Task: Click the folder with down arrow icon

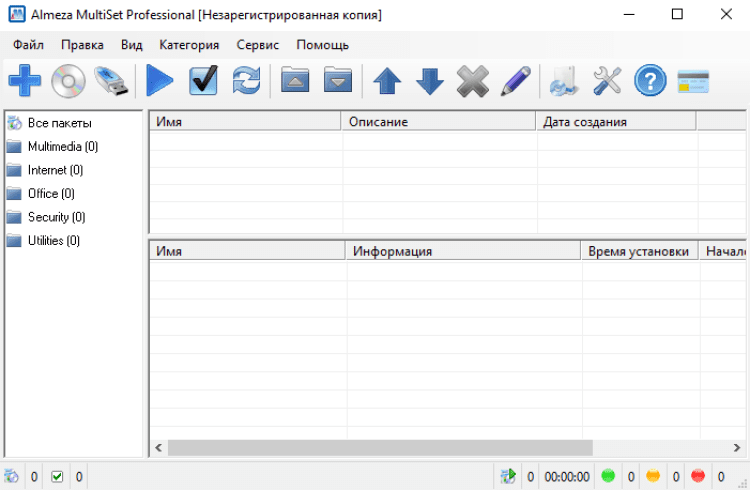Action: (338, 79)
